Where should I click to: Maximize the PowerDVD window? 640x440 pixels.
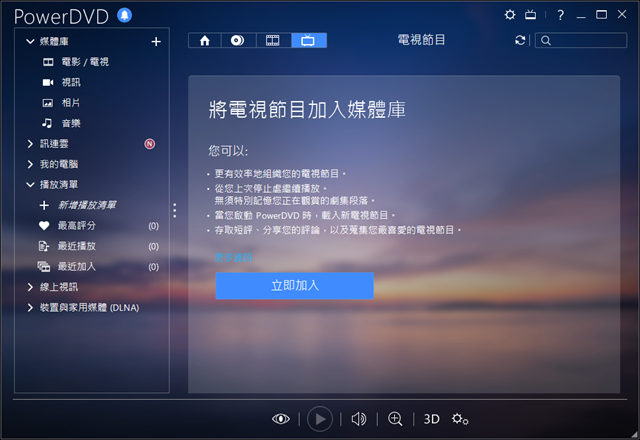(601, 15)
